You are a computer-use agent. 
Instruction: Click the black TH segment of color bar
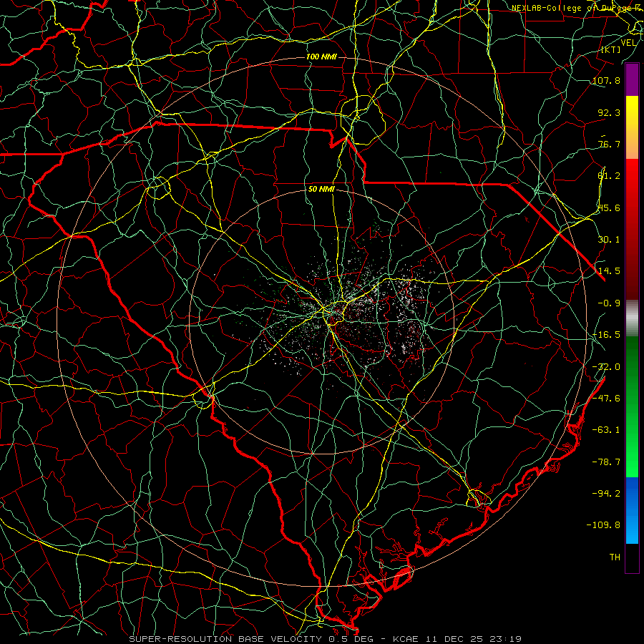click(632, 558)
